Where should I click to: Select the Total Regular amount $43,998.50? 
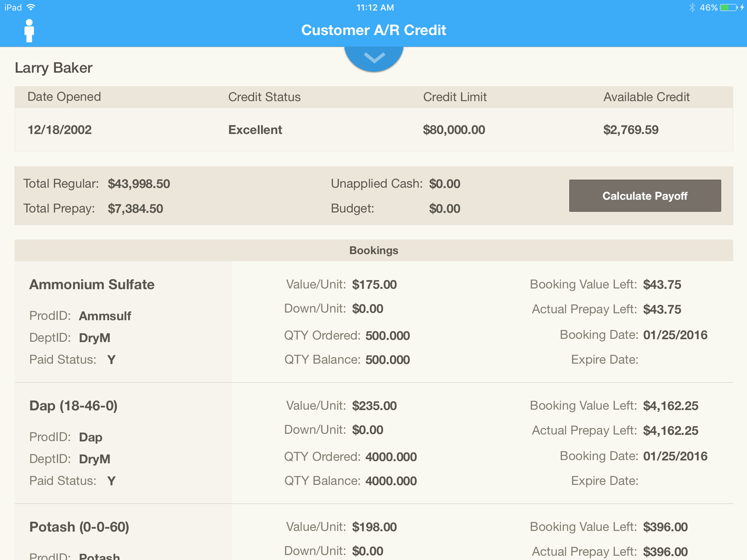point(139,184)
